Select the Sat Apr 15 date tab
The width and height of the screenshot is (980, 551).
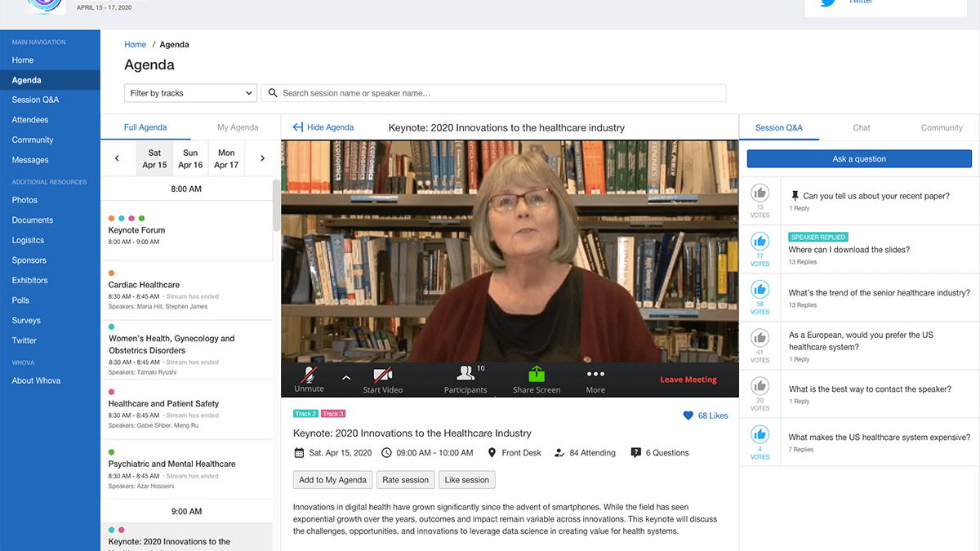(x=154, y=158)
